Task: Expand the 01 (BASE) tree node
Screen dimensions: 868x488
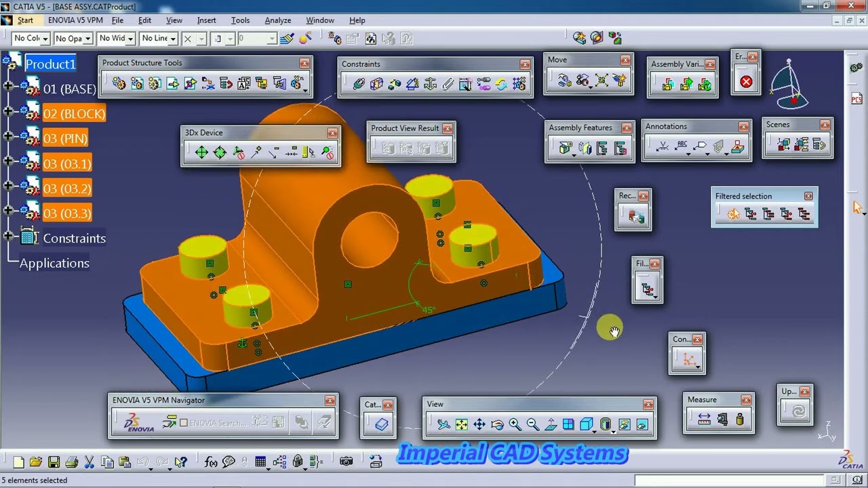Action: [x=8, y=86]
